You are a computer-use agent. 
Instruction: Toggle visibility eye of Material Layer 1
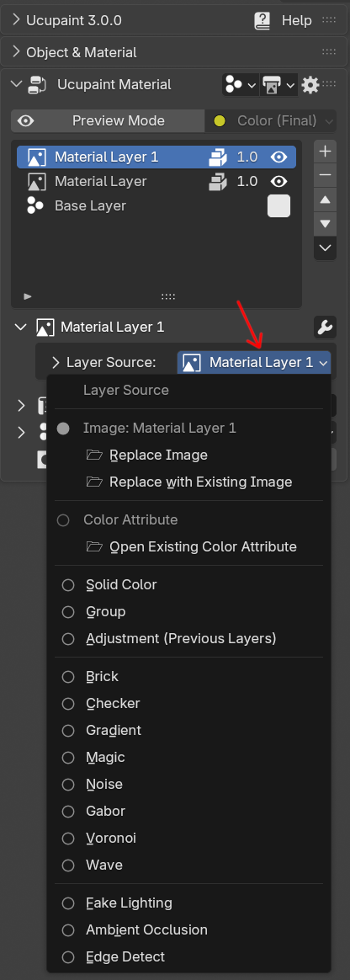(279, 157)
